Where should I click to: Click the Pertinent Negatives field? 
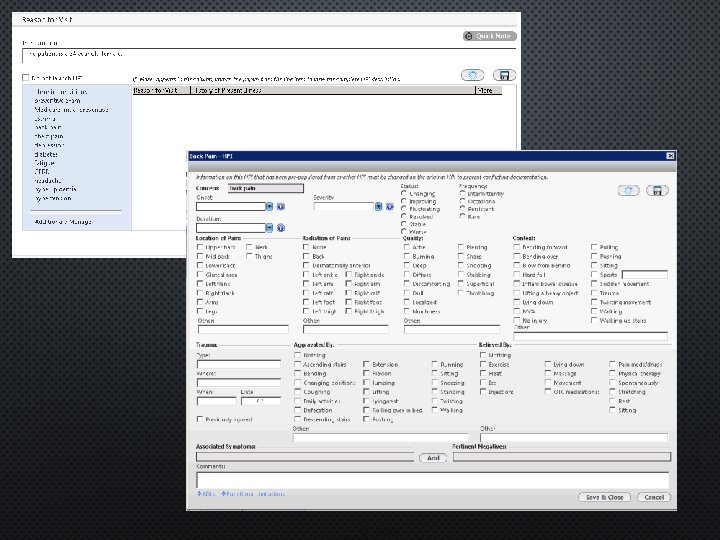[562, 457]
